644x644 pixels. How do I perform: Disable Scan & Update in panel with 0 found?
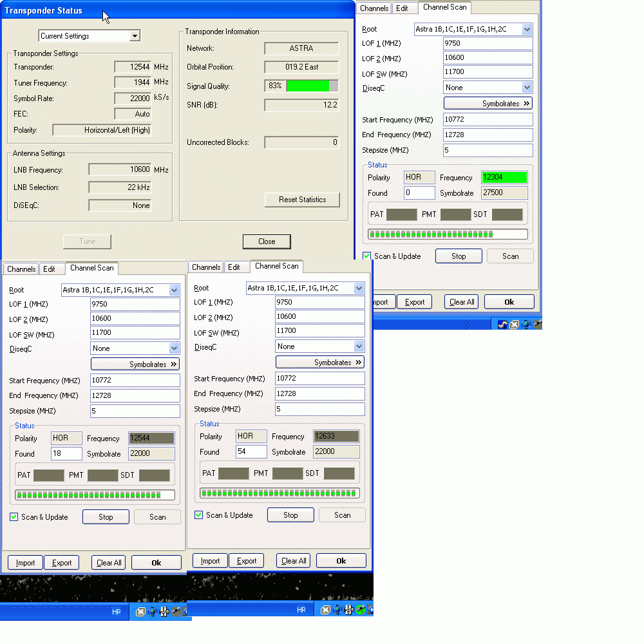tap(367, 256)
